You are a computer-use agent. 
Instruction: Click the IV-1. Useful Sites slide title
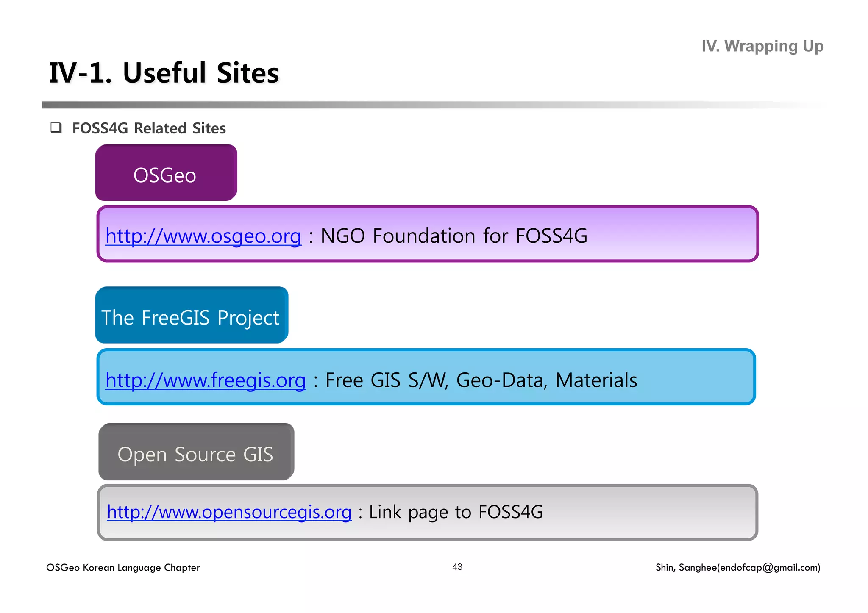click(164, 73)
